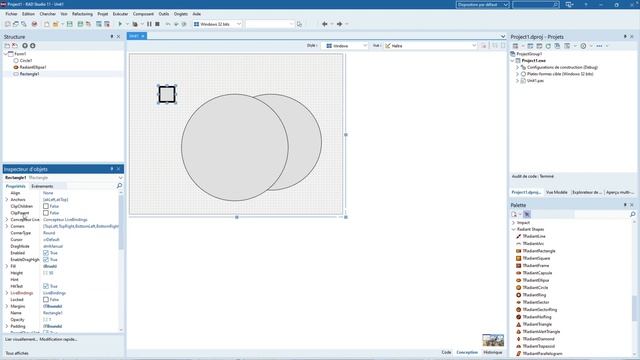Viewport: 640px width, 360px height.
Task: Open the Composant menu
Action: tap(144, 14)
